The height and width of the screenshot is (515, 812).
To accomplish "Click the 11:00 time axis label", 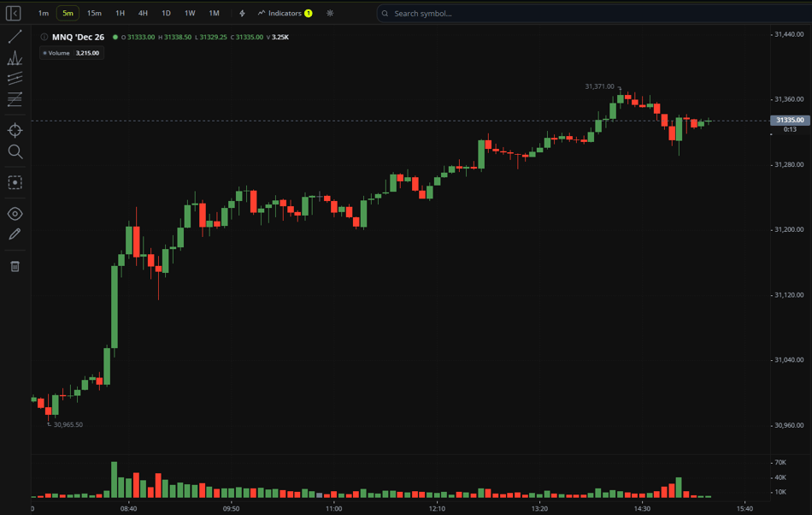I will click(x=334, y=508).
